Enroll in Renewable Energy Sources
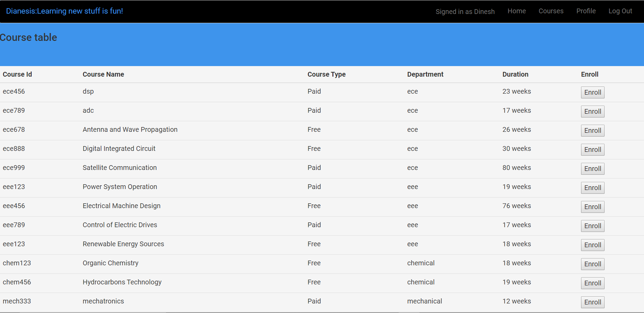Screen dimensions: 644x313 [x=593, y=245]
